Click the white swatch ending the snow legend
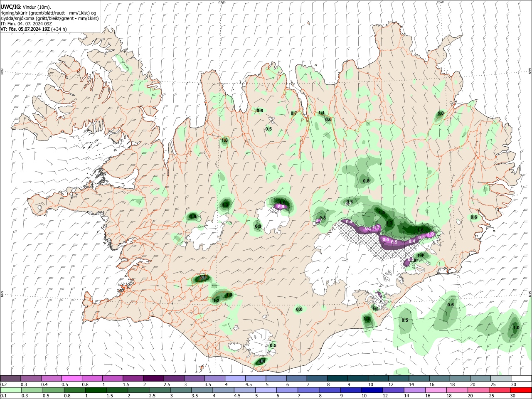This screenshot has width=532, height=399. coord(520,379)
